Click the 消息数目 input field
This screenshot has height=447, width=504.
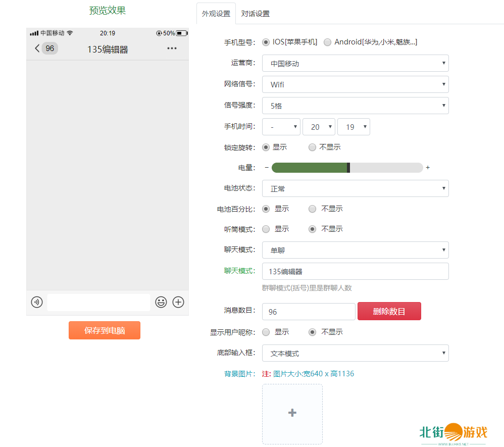[309, 312]
